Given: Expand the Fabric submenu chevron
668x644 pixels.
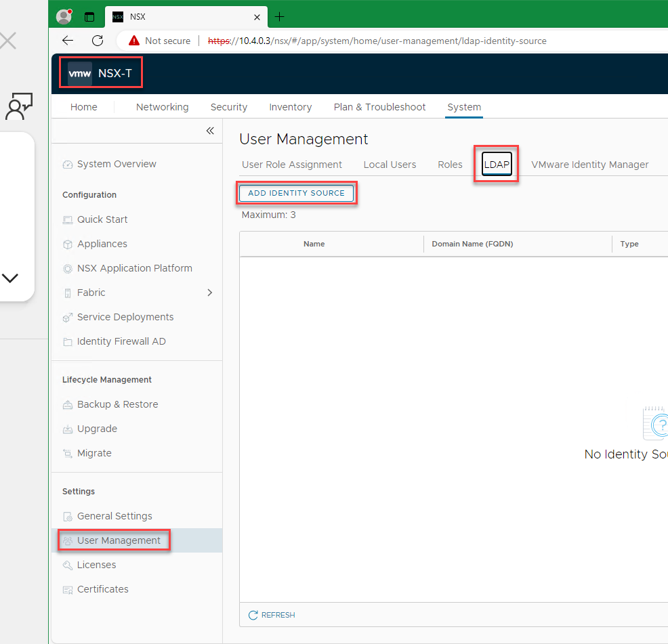Looking at the screenshot, I should pos(209,293).
